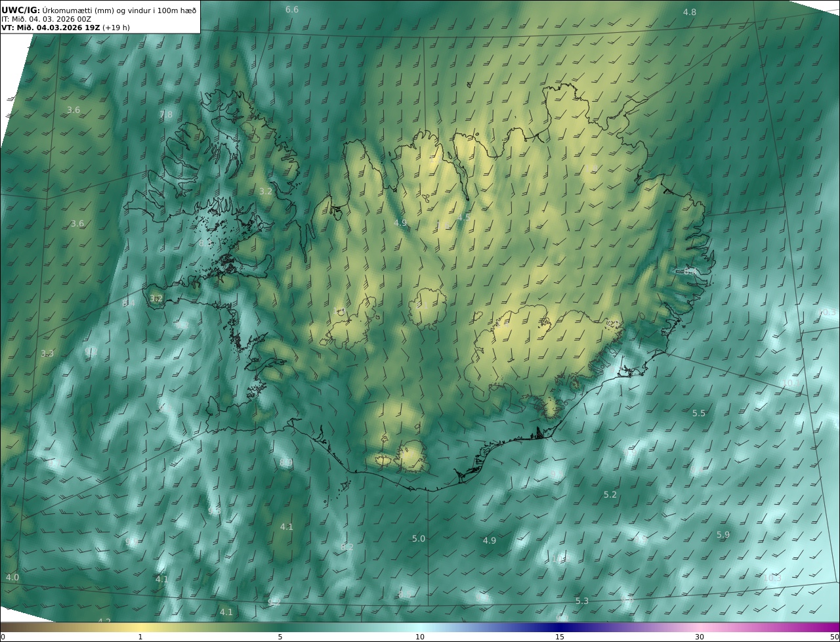Click the dark blue colorbar segment above tick 15
Viewport: 840px width, 642px height.
pos(560,627)
